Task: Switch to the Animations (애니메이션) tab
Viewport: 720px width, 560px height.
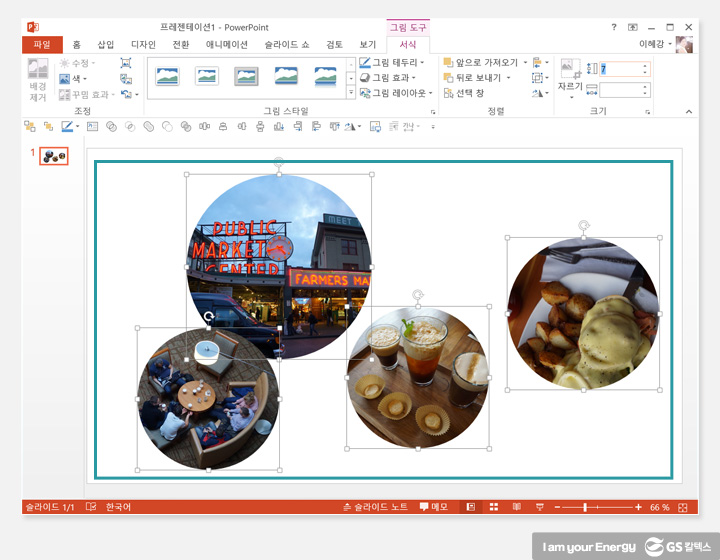Action: (x=227, y=44)
